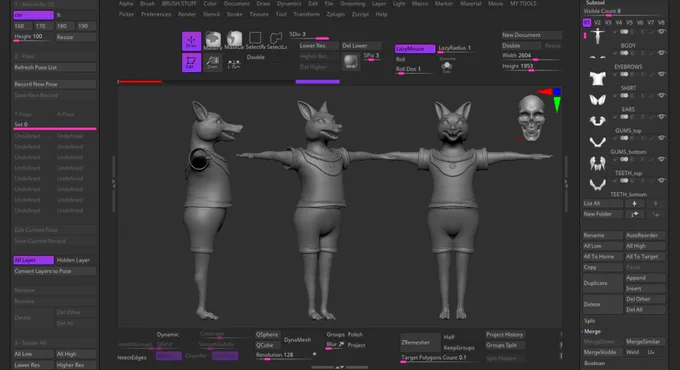680x370 pixels.
Task: Switch to the V2 visibility set
Action: tap(598, 23)
